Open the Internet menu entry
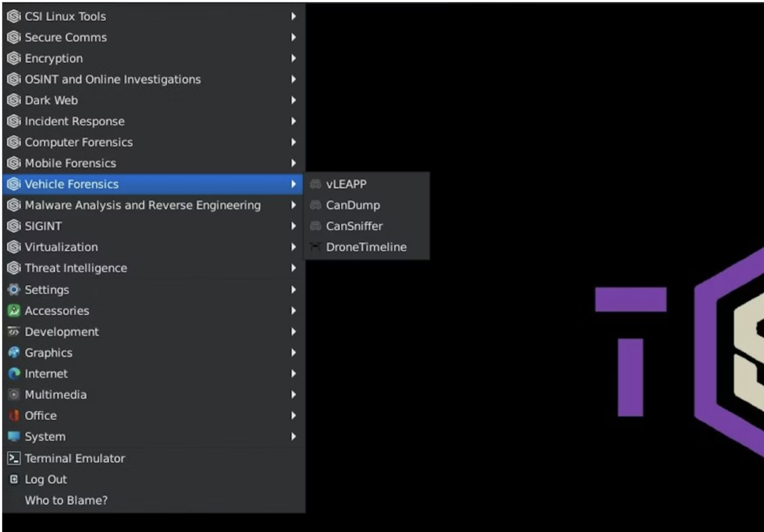 154,374
